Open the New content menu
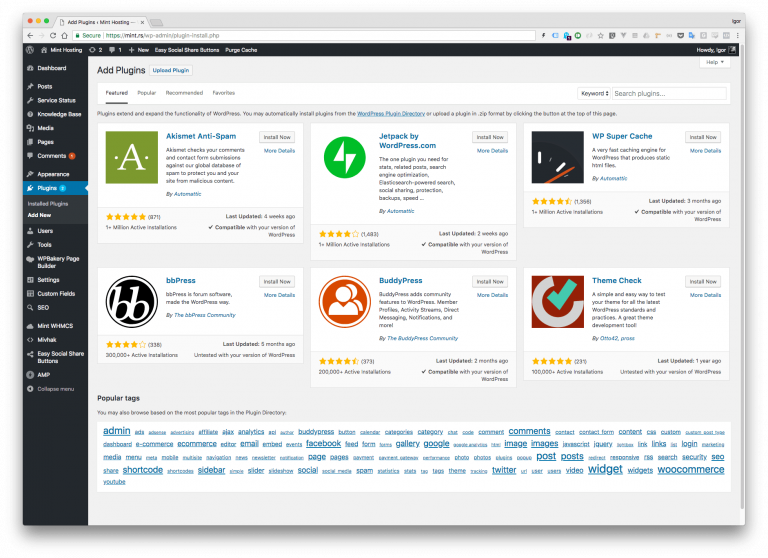 click(139, 50)
